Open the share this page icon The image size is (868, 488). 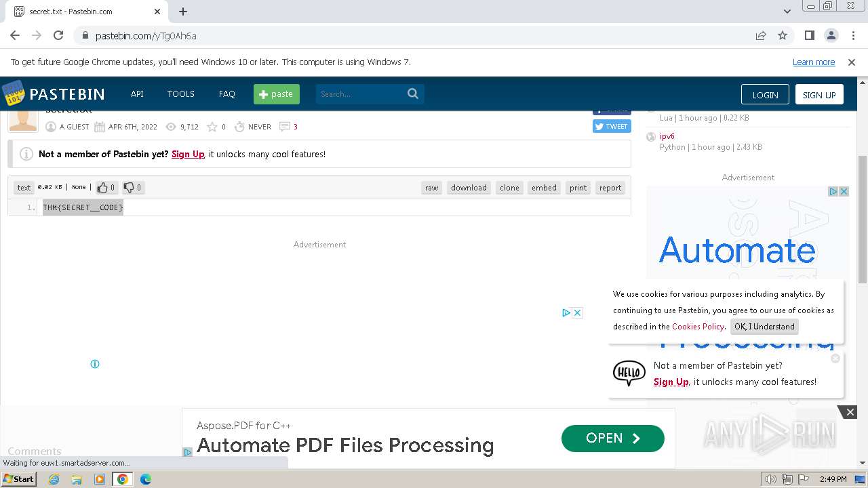click(x=761, y=35)
